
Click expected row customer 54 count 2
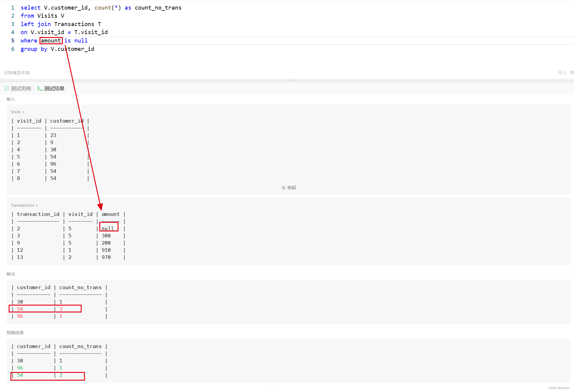(x=48, y=376)
